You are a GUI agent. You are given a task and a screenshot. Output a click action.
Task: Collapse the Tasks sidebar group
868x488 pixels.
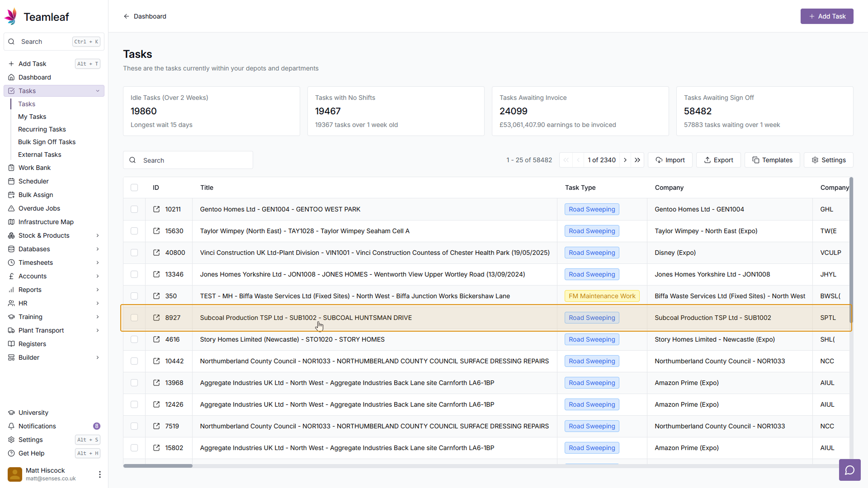click(98, 91)
